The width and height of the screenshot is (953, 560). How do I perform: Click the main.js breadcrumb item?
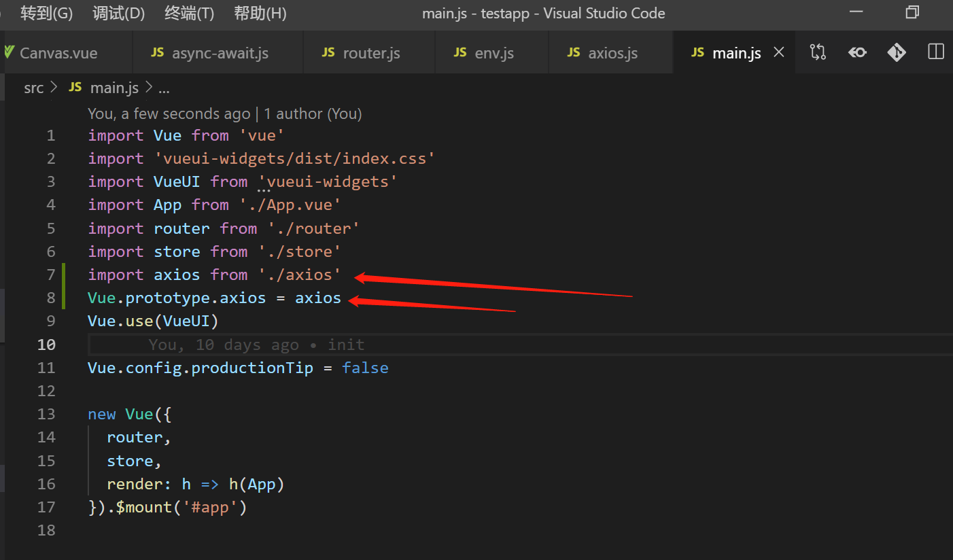click(104, 88)
